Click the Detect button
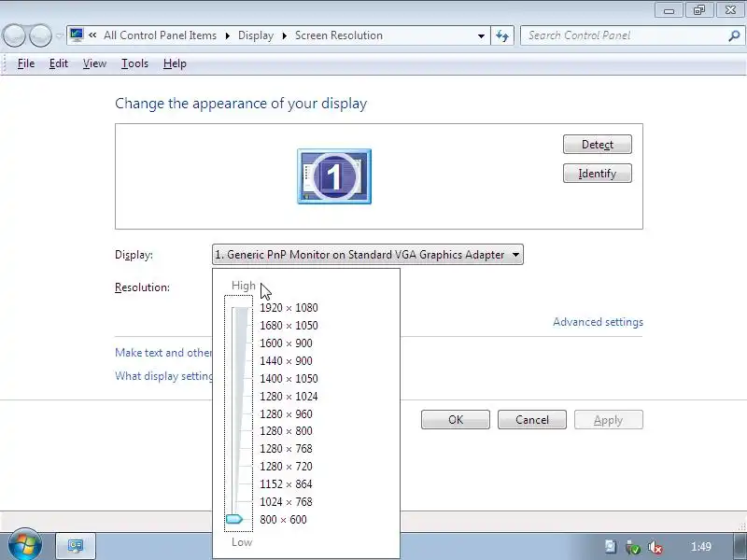Viewport: 747px width, 560px height. tap(598, 145)
